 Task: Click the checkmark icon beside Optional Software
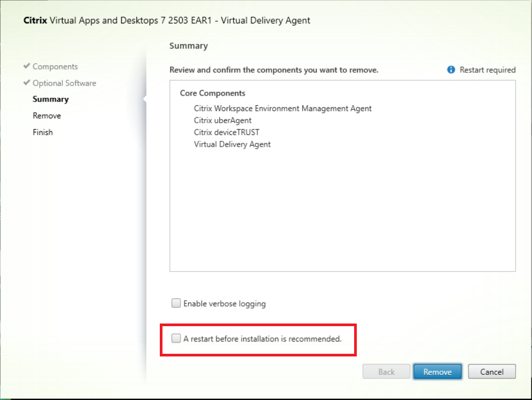27,83
